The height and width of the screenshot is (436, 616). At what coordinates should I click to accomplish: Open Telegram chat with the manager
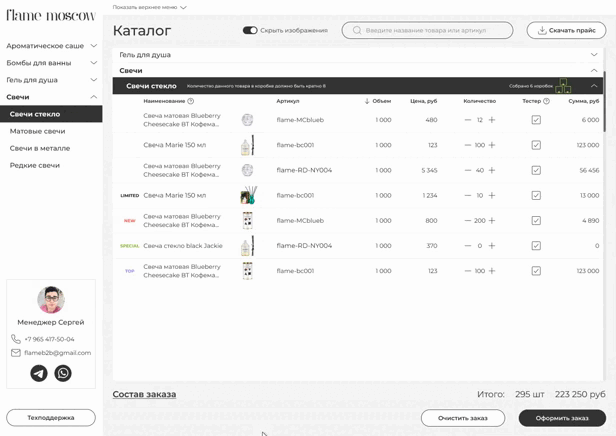39,373
